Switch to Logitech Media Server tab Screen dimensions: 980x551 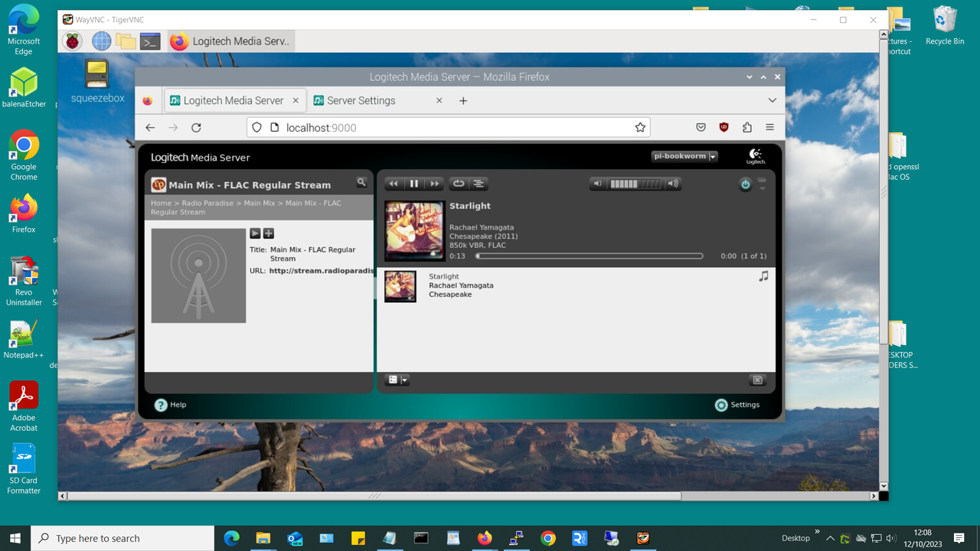234,100
